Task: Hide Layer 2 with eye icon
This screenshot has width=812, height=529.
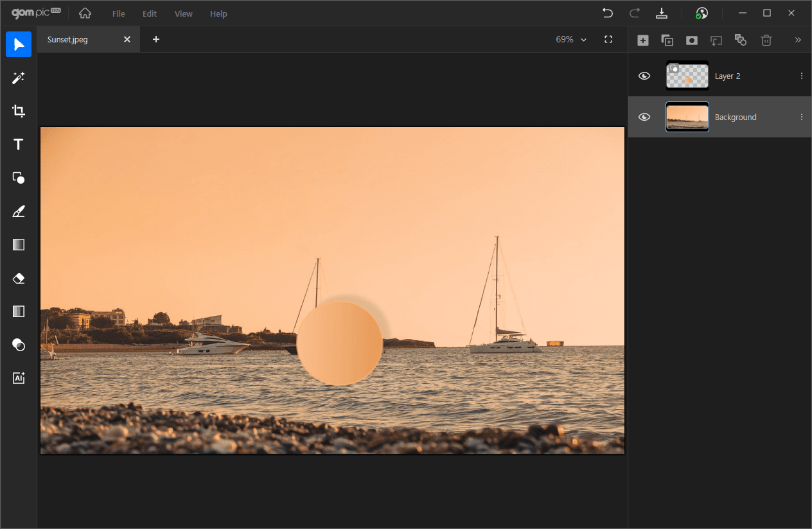Action: coord(644,76)
